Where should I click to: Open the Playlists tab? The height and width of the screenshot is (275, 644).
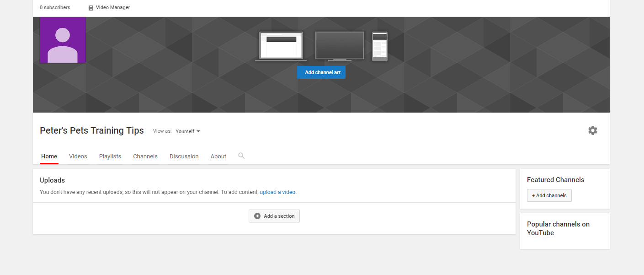point(110,156)
